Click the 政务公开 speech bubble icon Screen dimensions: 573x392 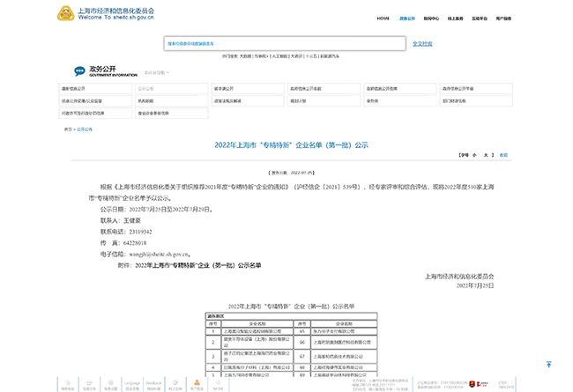(81, 70)
